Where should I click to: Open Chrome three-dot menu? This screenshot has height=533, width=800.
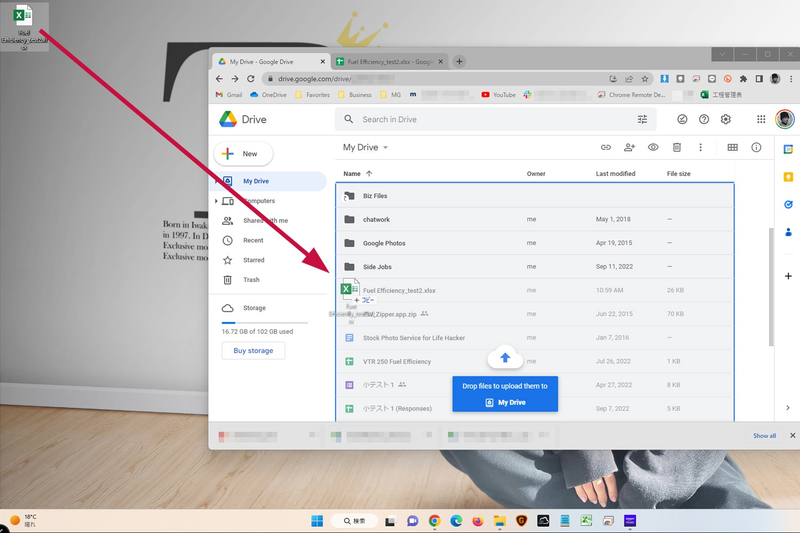(791, 79)
